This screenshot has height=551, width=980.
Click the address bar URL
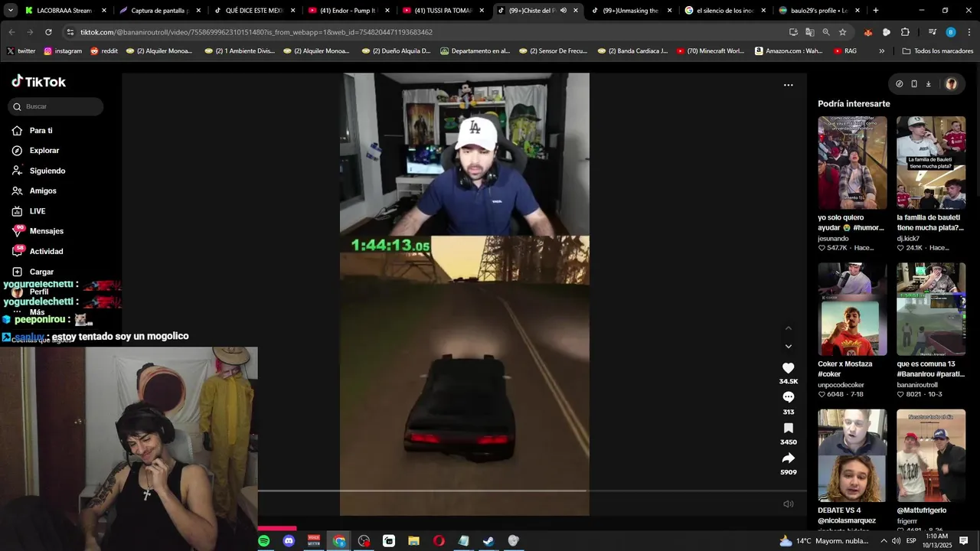pyautogui.click(x=256, y=32)
